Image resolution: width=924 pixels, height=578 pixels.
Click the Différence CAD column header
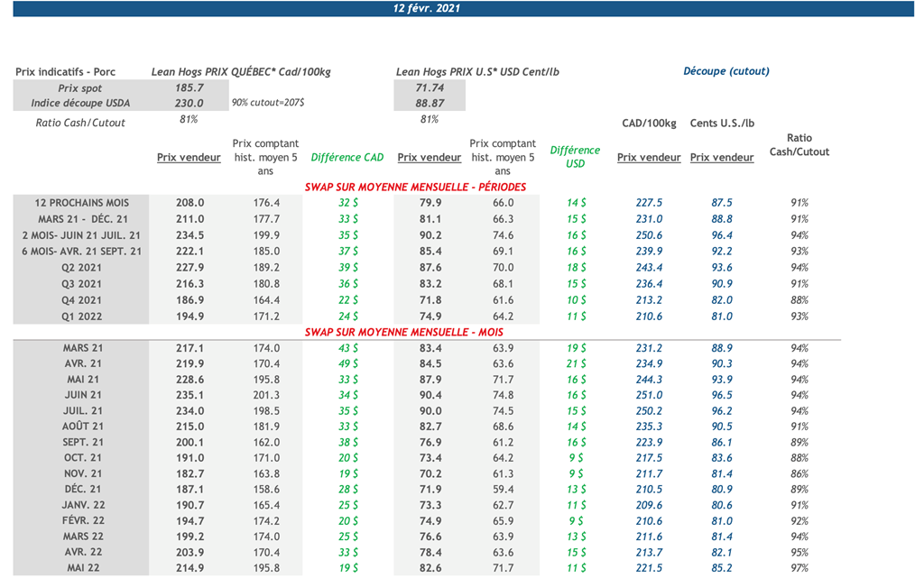(x=347, y=158)
